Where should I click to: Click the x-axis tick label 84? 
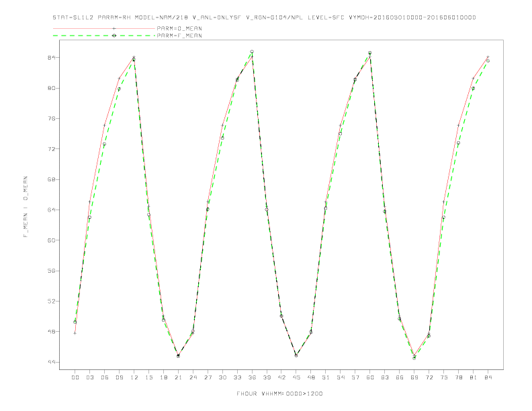(488, 377)
